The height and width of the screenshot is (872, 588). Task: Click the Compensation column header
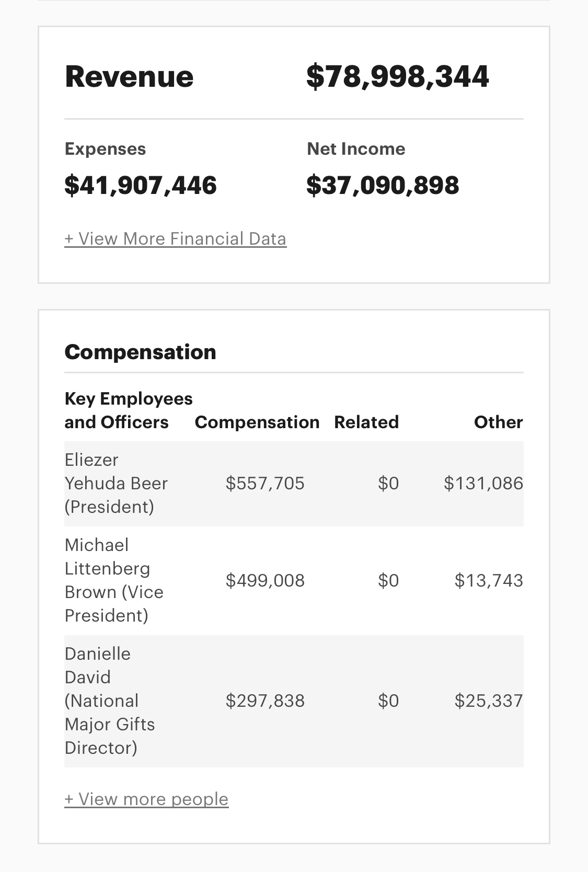pos(257,422)
